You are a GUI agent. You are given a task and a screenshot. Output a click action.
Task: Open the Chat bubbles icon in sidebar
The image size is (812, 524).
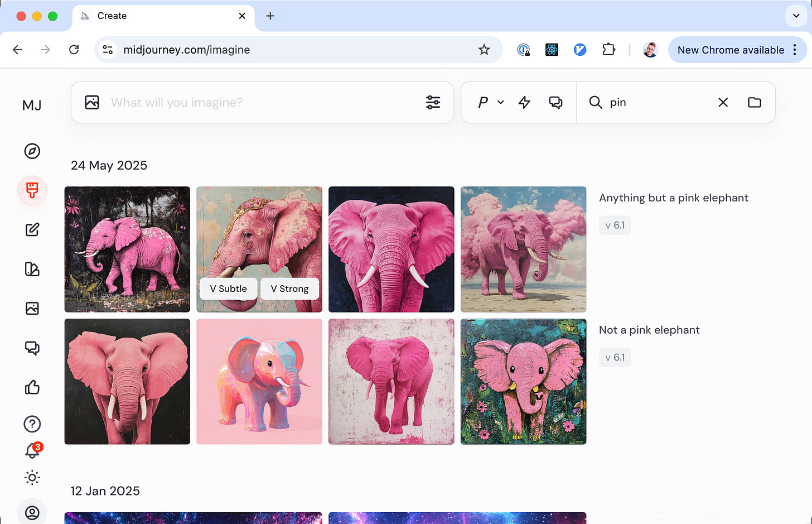tap(32, 348)
